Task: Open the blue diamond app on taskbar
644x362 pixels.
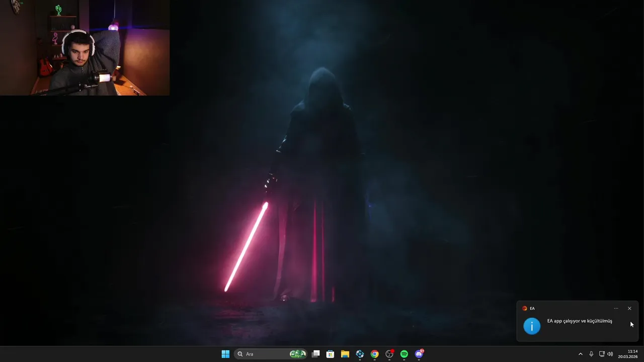Action: (360, 354)
